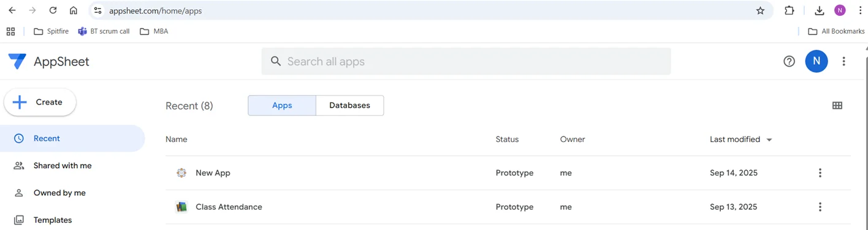The height and width of the screenshot is (230, 868).
Task: Sort by Name column header
Action: click(177, 139)
